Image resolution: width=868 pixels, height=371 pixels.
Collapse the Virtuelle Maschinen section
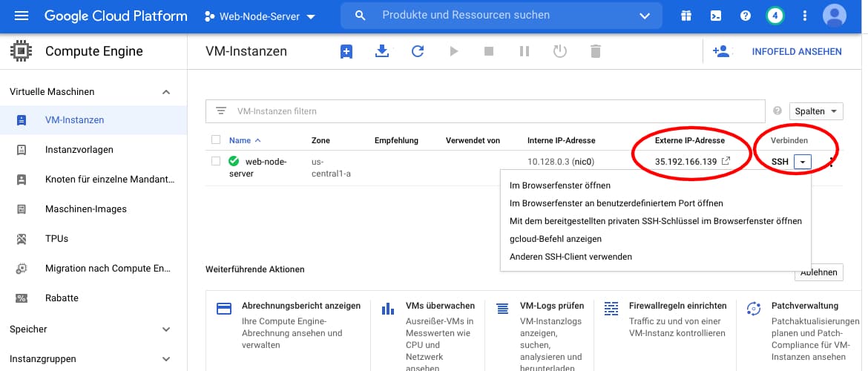(x=166, y=92)
